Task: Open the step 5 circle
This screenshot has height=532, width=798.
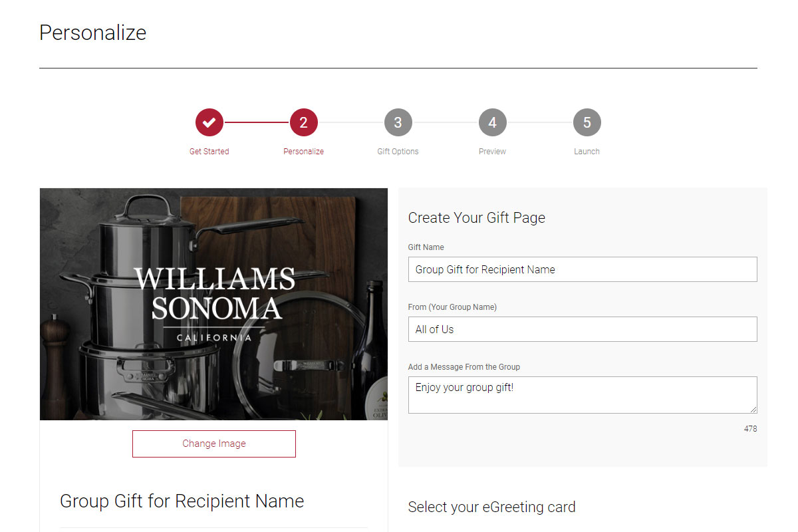Action: point(587,122)
